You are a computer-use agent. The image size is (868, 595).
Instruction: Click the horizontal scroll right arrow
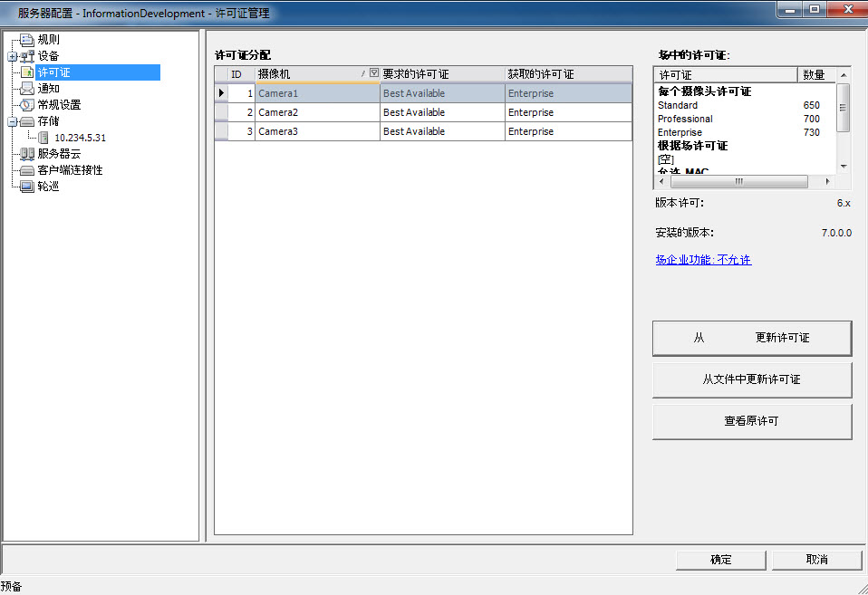[827, 181]
